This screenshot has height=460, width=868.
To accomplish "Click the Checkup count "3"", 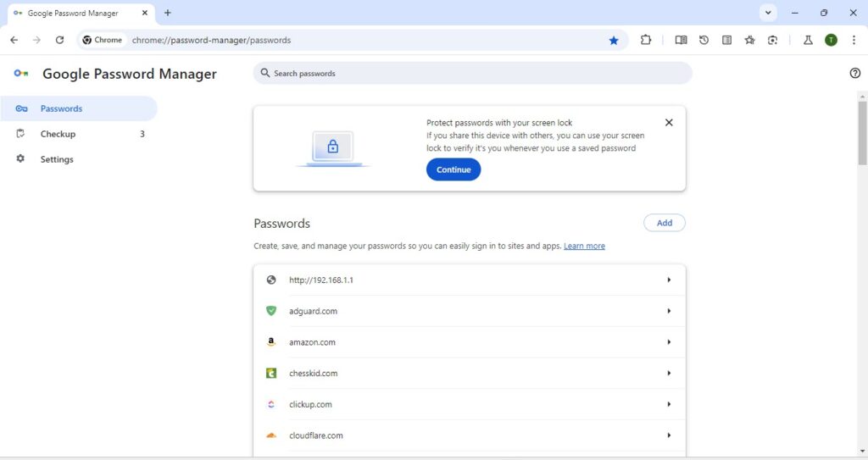I will [142, 134].
